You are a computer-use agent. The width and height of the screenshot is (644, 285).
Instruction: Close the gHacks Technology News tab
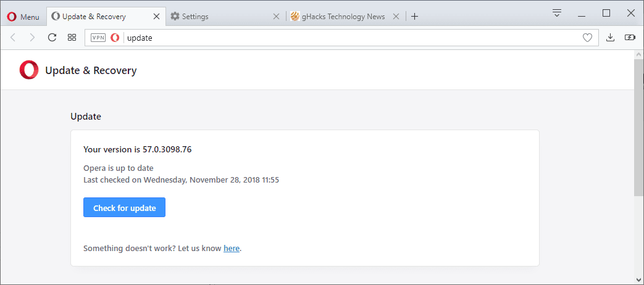[x=396, y=17]
